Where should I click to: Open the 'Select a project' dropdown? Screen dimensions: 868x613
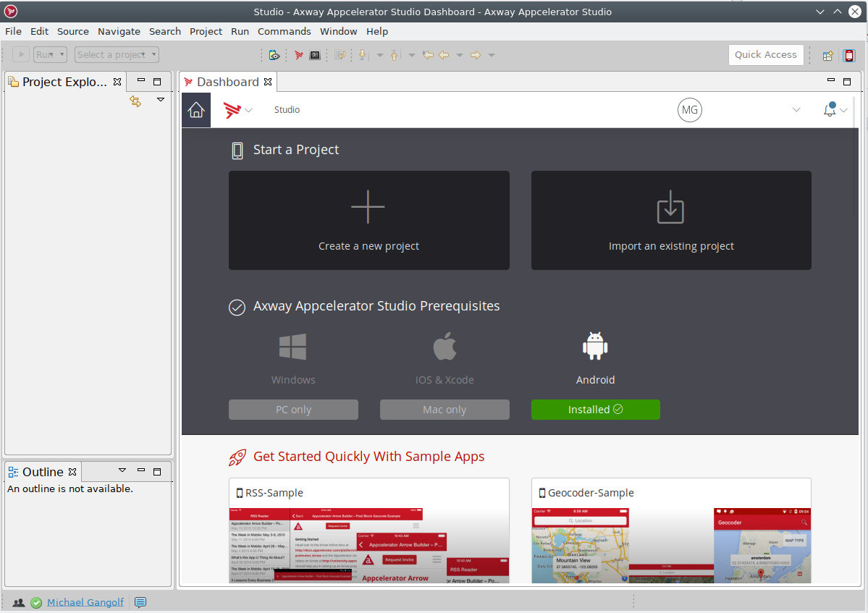coord(117,55)
